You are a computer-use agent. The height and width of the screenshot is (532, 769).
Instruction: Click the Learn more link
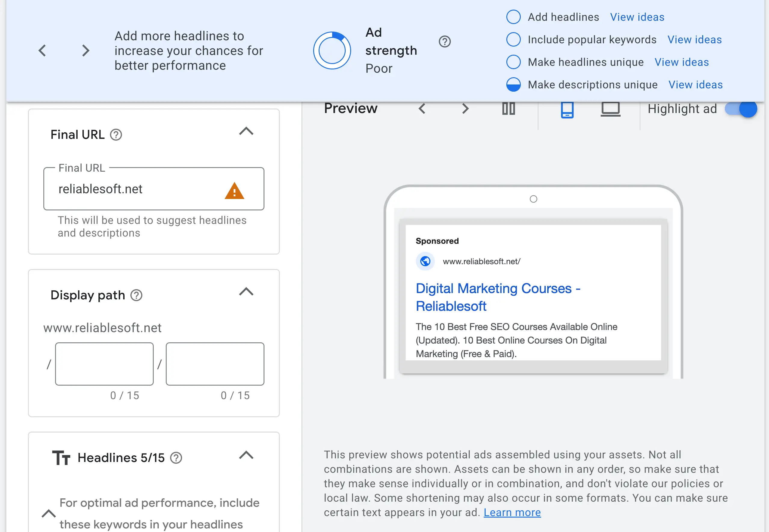(x=512, y=512)
